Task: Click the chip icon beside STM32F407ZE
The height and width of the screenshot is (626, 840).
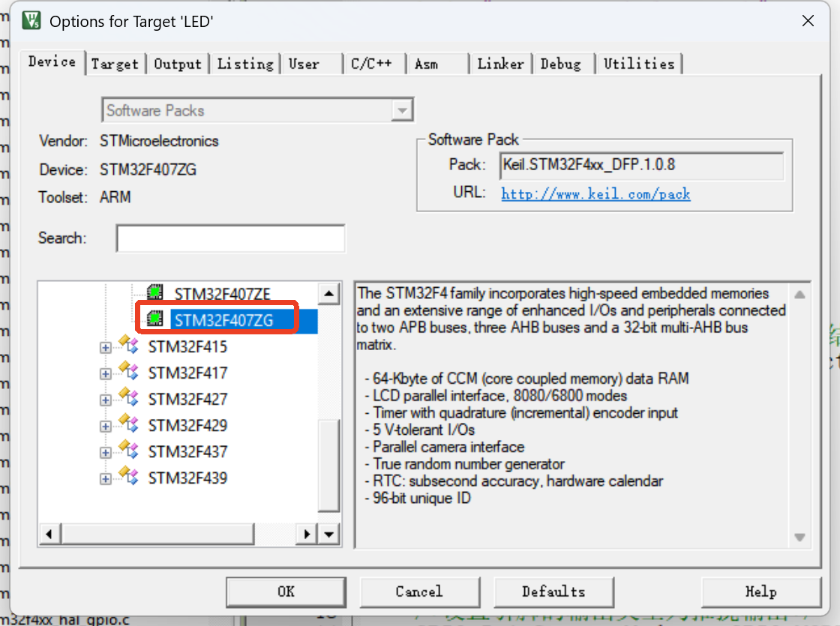Action: [x=154, y=293]
